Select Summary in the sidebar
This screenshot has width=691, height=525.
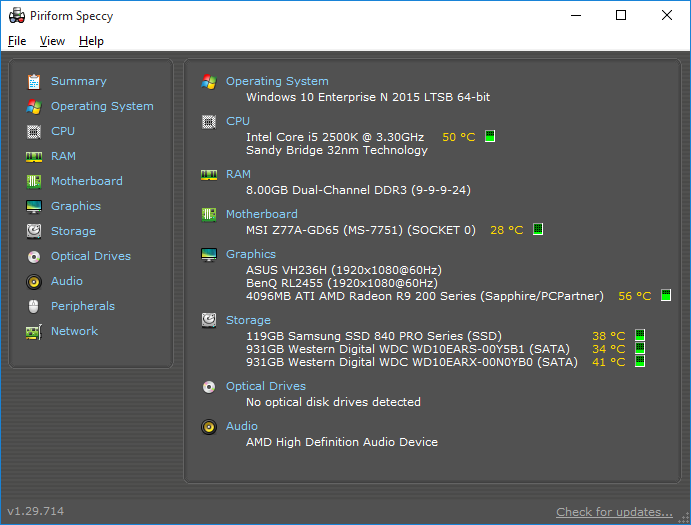(79, 81)
